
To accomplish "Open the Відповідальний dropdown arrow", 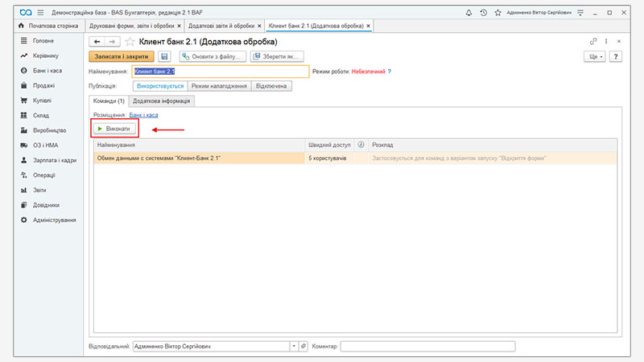I will [x=293, y=346].
